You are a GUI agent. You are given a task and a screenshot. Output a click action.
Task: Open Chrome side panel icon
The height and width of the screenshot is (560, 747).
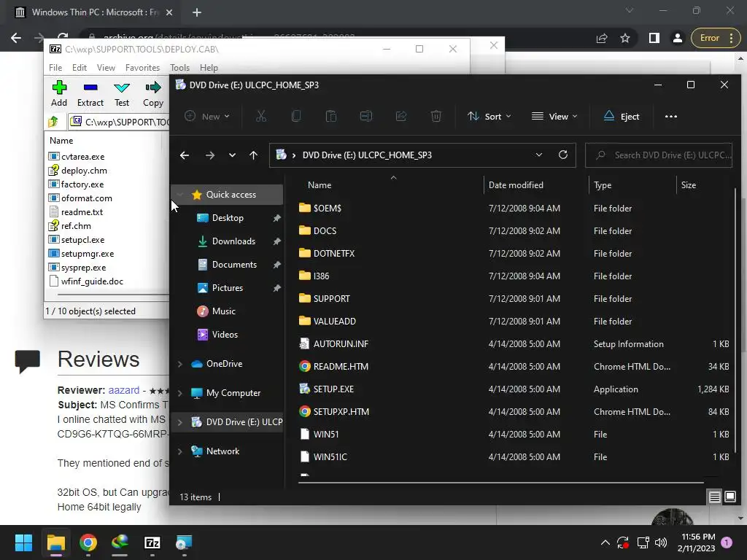point(654,38)
